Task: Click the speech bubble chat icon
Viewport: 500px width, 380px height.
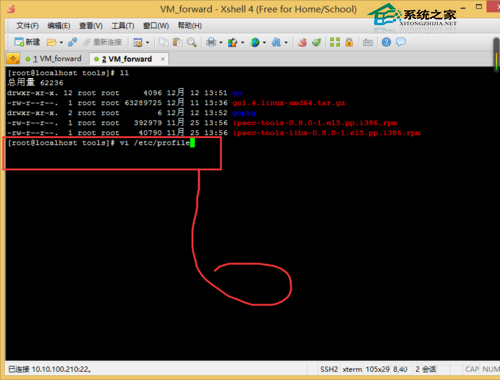Action: (401, 42)
